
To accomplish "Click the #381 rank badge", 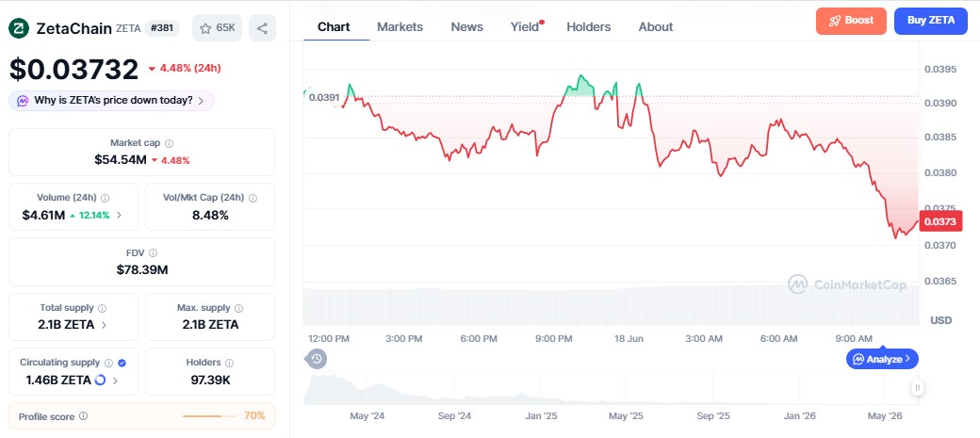I will (x=162, y=28).
